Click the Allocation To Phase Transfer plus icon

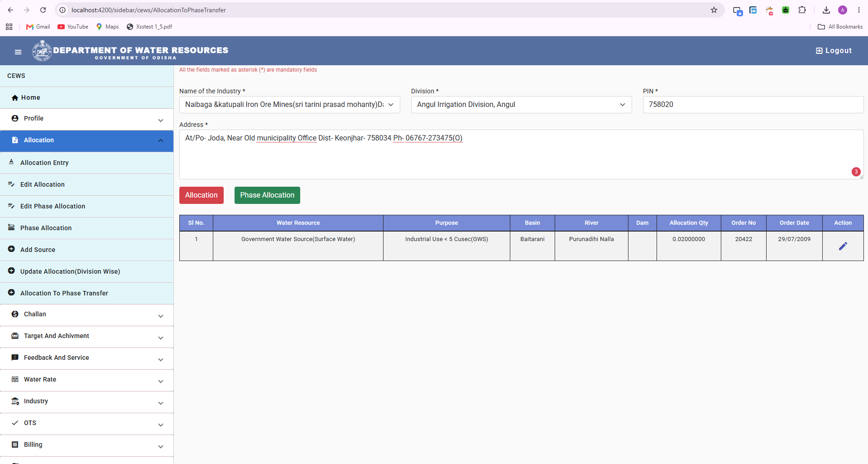click(11, 292)
